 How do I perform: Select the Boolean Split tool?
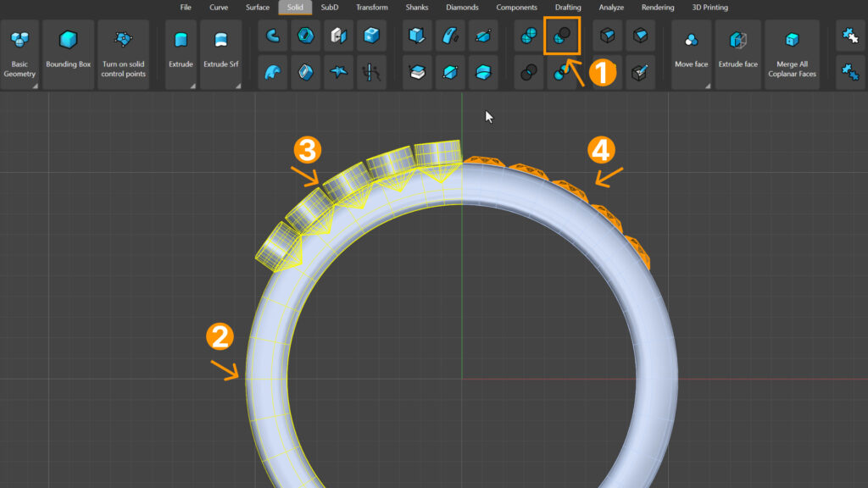tap(561, 73)
